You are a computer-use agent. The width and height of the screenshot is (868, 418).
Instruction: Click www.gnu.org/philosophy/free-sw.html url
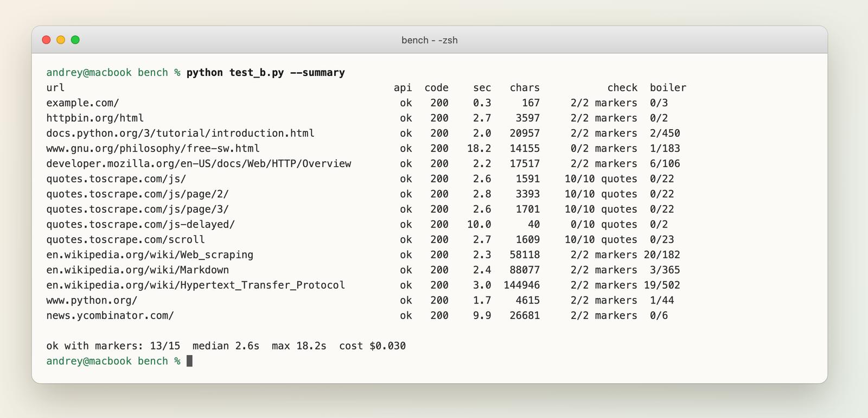(153, 149)
